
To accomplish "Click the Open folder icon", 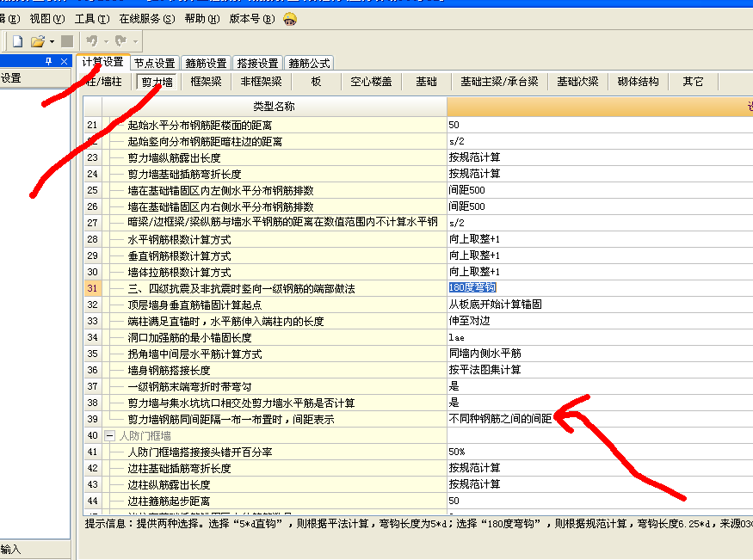I will 37,42.
